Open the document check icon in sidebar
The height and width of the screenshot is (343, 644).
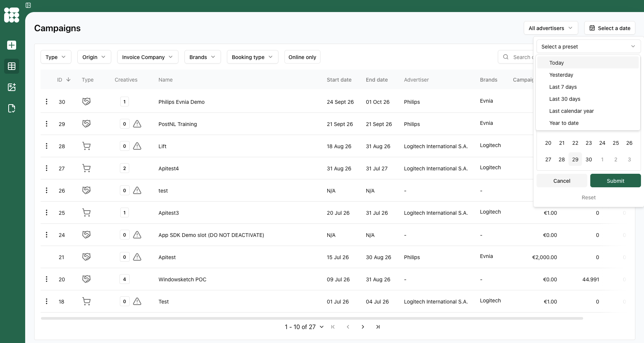(12, 108)
